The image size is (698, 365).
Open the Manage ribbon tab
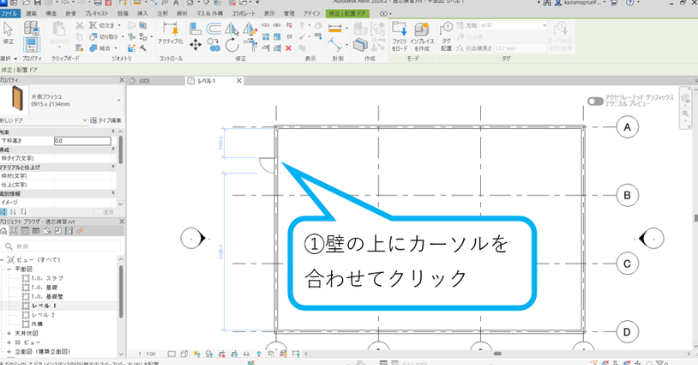289,13
